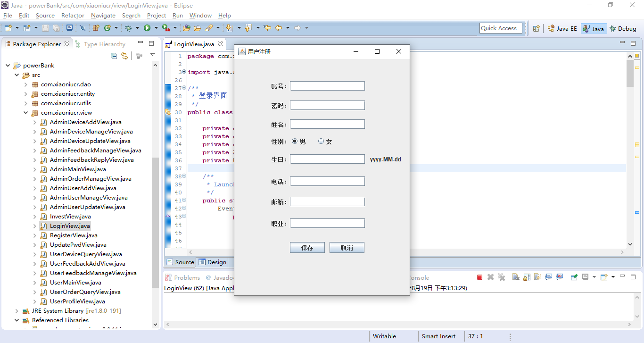Open the Project menu
This screenshot has height=343, width=644.
click(157, 16)
